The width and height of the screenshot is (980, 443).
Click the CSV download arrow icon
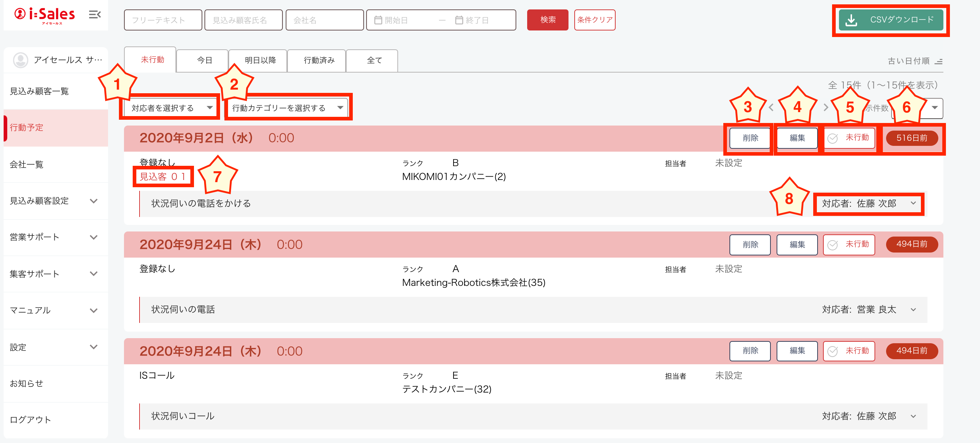pyautogui.click(x=851, y=20)
